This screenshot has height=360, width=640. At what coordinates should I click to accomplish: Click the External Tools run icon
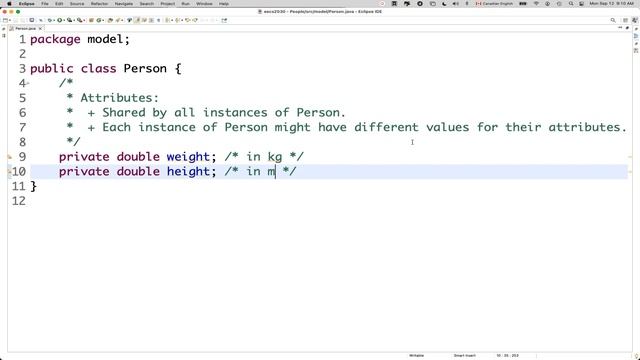80,20
